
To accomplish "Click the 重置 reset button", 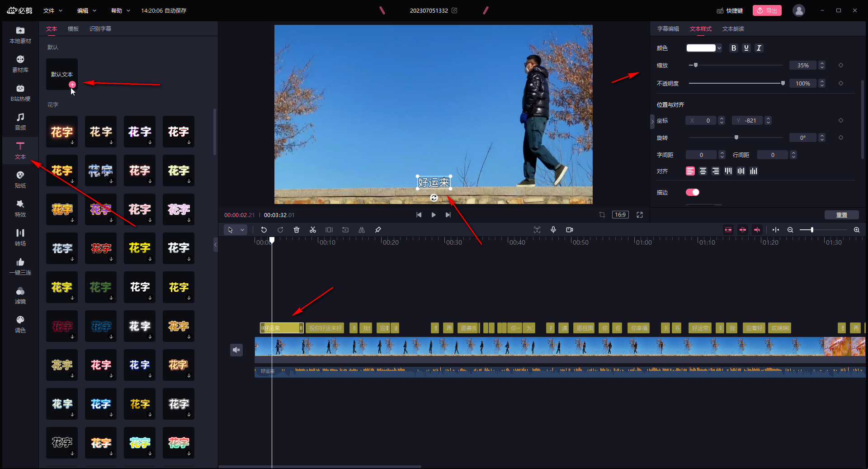I will [x=841, y=215].
